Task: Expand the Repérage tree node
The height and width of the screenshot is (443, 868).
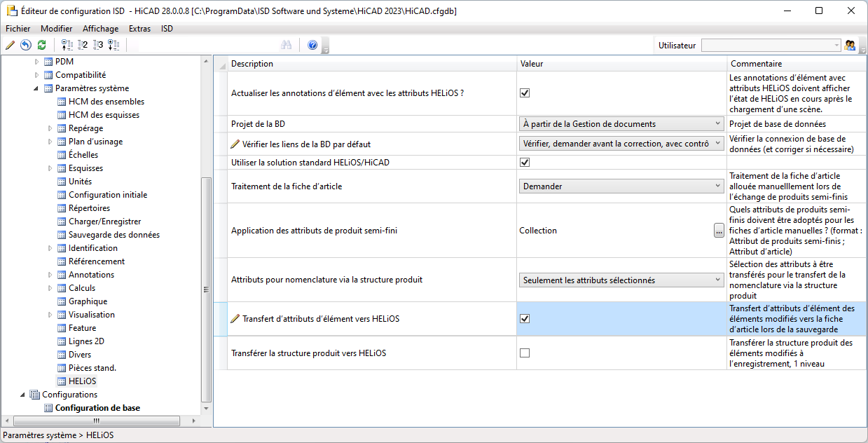Action: pyautogui.click(x=50, y=128)
